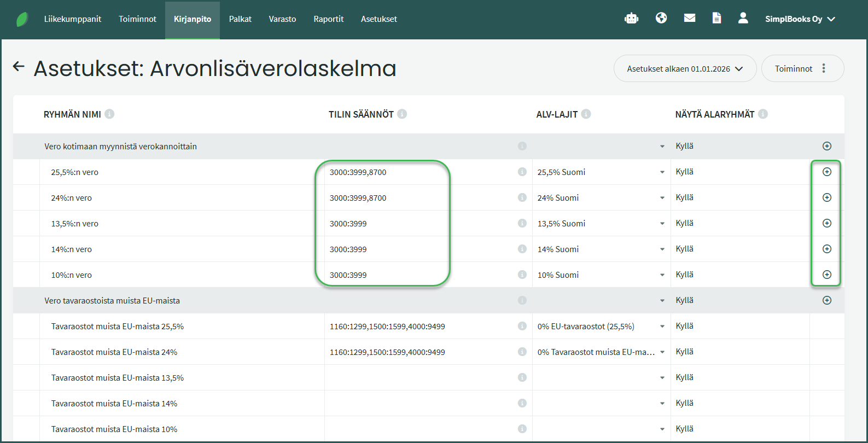Click the robot assistant icon
868x443 pixels.
(631, 19)
